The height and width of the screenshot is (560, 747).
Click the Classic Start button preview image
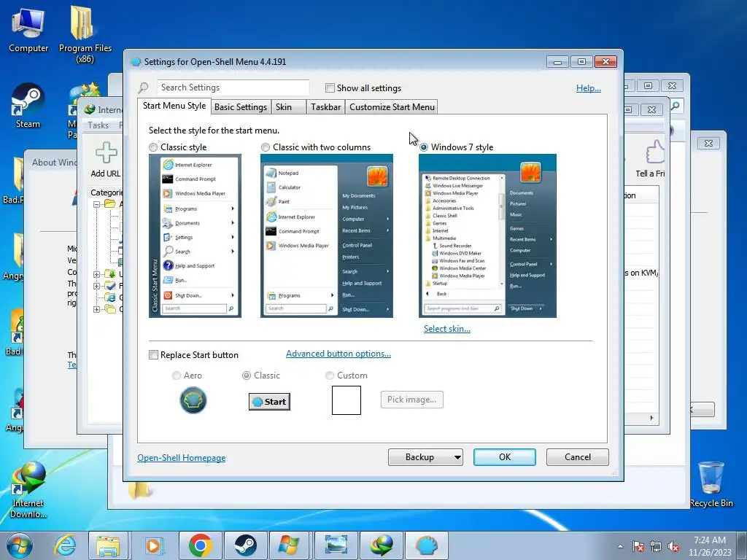269,402
